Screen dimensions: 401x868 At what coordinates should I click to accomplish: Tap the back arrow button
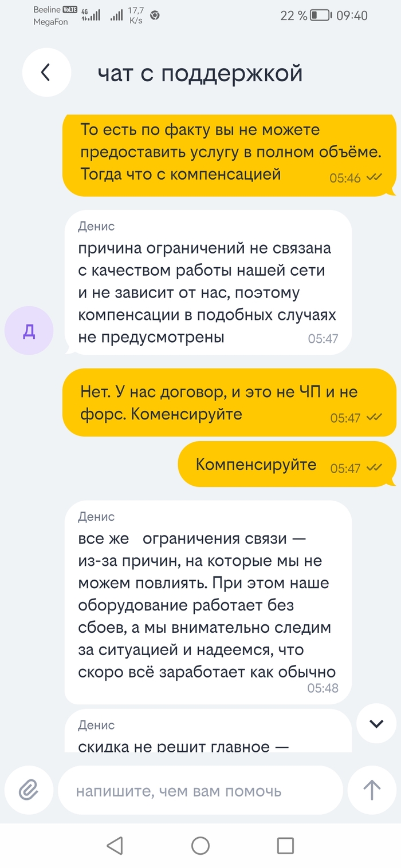tap(46, 73)
